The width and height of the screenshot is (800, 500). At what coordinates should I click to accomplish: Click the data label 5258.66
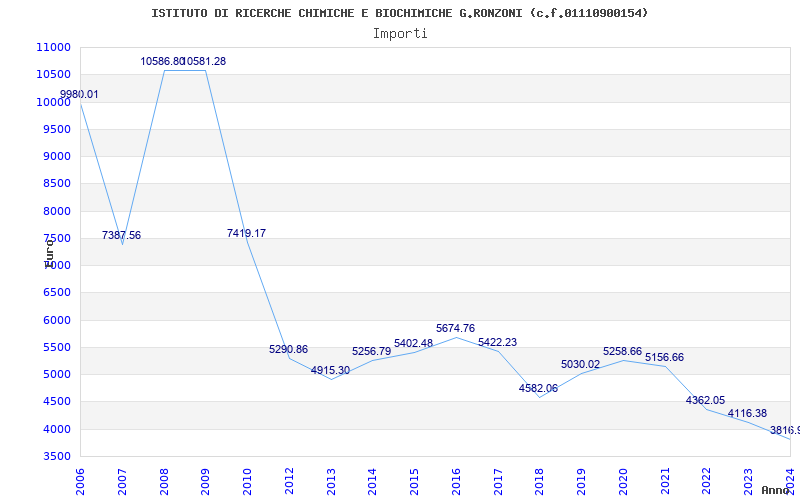coord(622,352)
